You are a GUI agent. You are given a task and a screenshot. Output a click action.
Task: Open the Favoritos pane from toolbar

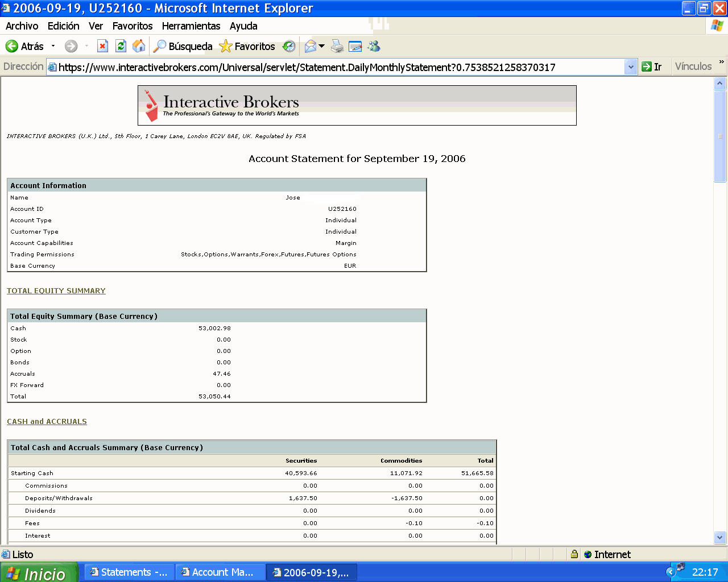[x=247, y=47]
